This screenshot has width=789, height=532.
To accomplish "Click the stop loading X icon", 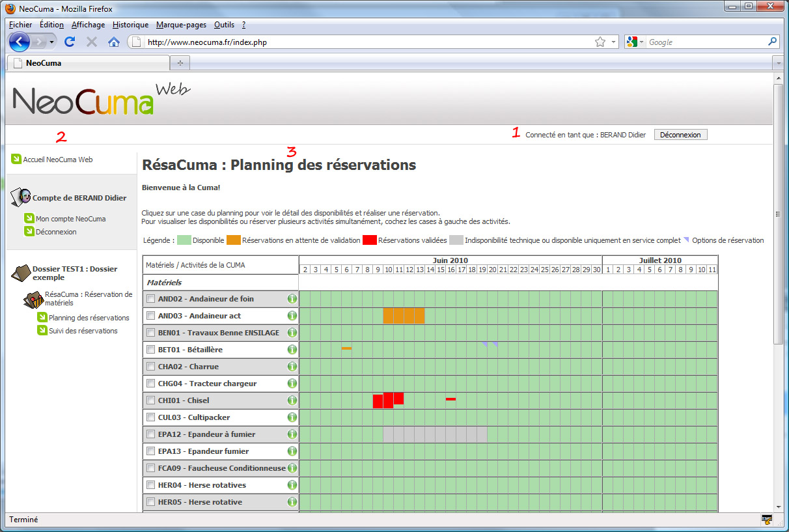I will point(92,42).
